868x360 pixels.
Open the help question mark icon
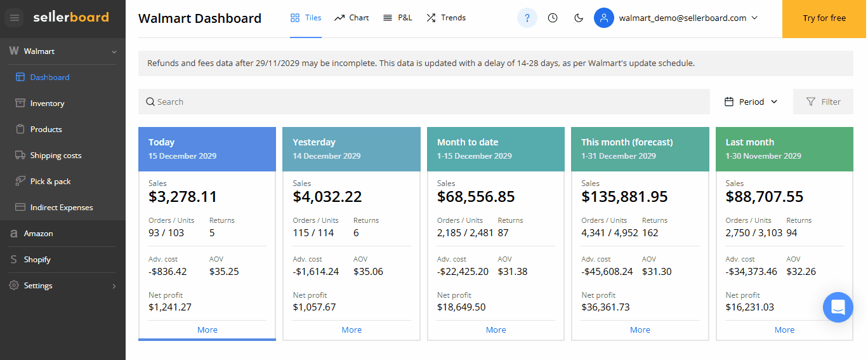(527, 18)
